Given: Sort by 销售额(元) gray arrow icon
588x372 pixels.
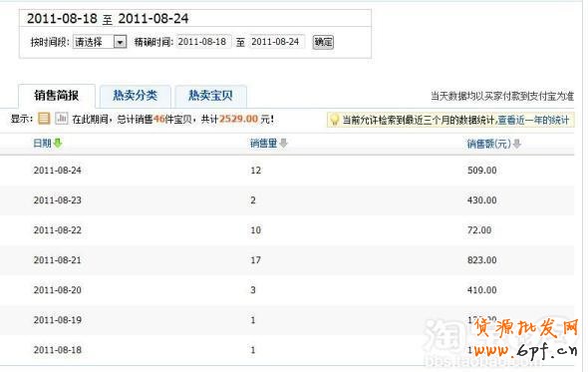Looking at the screenshot, I should (517, 144).
